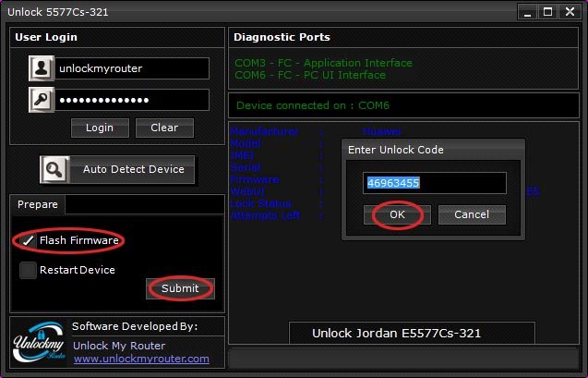Viewport: 588px width, 378px height.
Task: Confirm unlock code with OK
Action: [x=397, y=214]
